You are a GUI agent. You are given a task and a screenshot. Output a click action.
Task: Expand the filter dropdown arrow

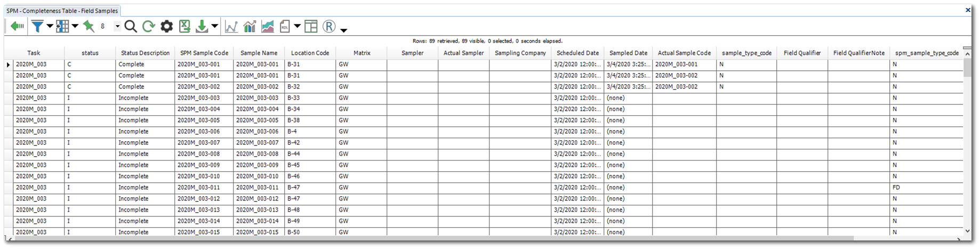click(50, 26)
